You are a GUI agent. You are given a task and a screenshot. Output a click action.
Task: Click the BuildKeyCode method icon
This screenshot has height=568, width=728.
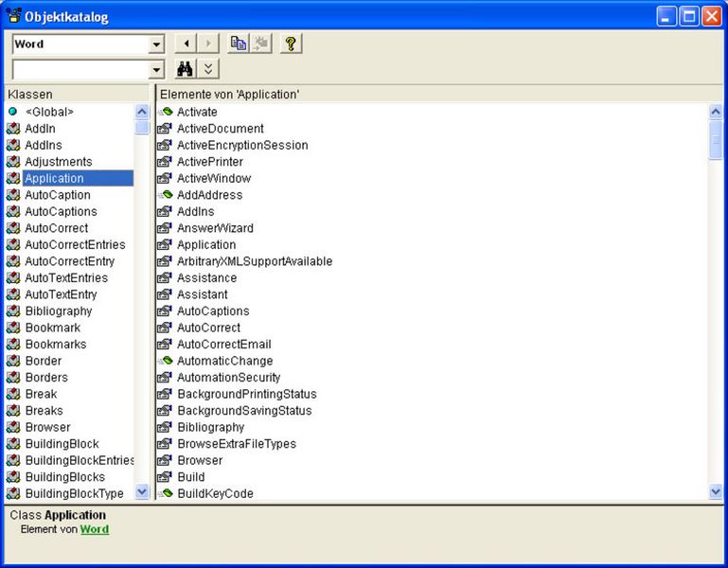pos(165,493)
